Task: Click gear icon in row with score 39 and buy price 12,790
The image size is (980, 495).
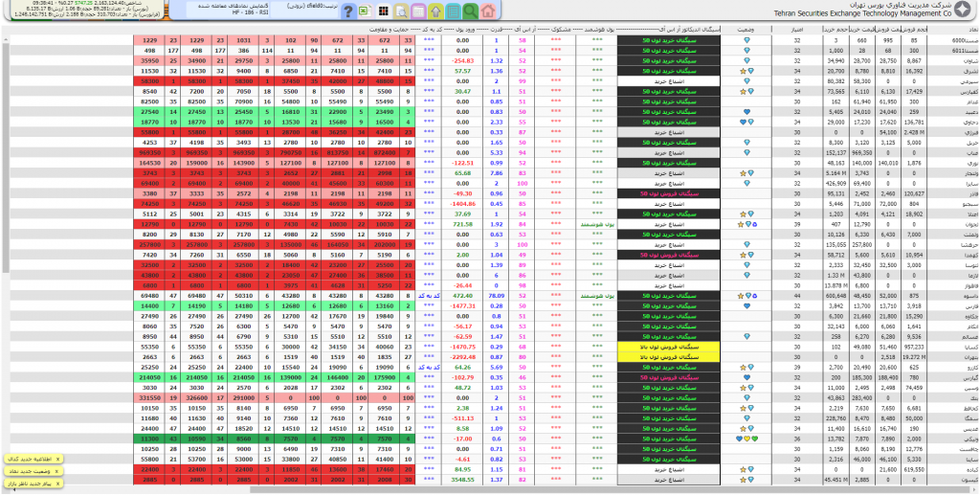Action: click(x=755, y=224)
